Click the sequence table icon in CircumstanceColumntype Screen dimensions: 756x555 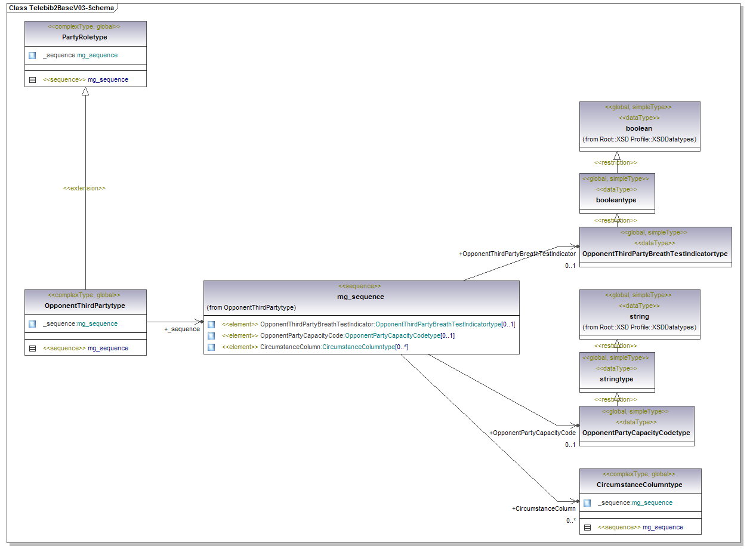click(587, 527)
